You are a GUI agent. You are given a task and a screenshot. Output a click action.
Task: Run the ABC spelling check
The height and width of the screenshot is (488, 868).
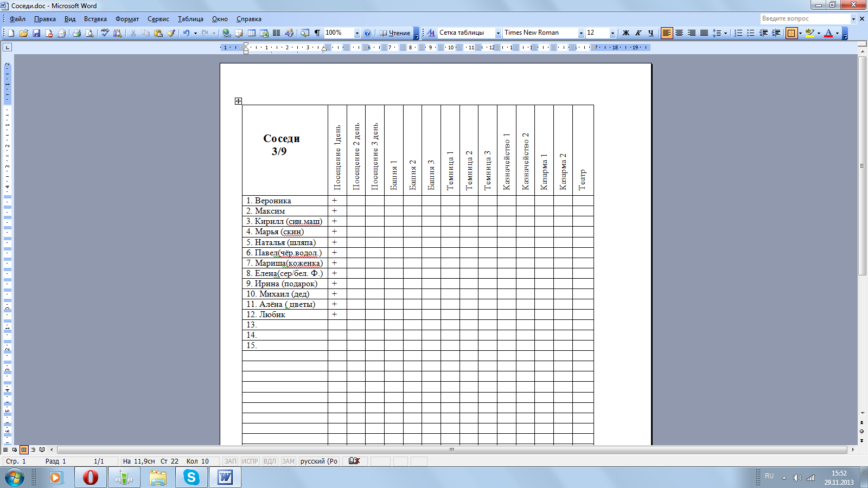(105, 33)
